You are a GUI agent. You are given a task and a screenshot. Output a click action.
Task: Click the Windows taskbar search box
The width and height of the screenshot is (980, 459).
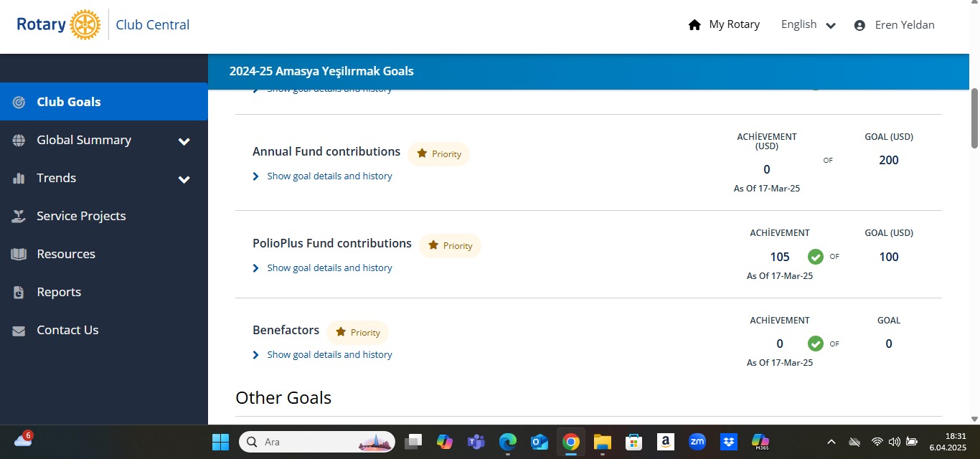(316, 442)
